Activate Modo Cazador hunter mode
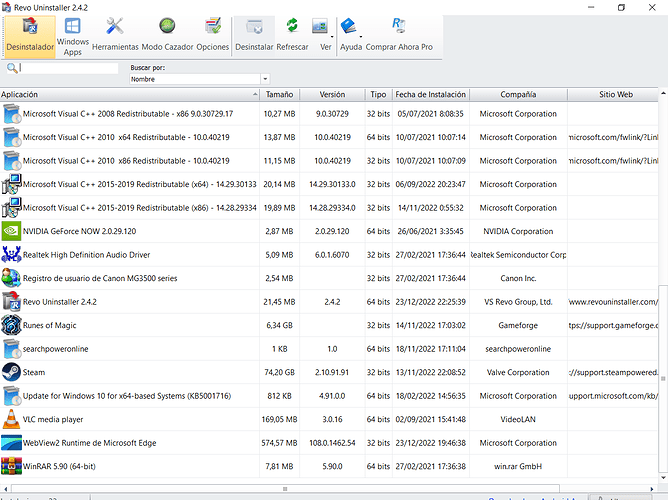 (167, 36)
